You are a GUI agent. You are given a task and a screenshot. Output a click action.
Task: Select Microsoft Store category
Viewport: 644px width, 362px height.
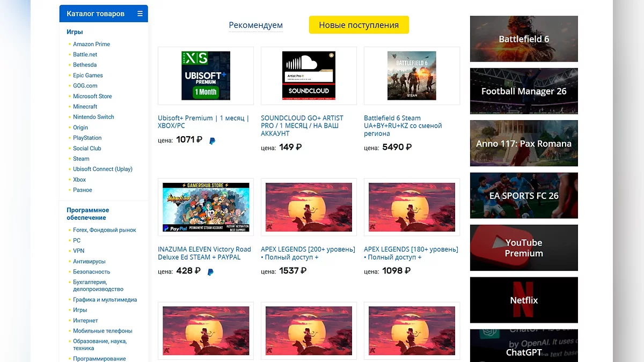pyautogui.click(x=92, y=96)
